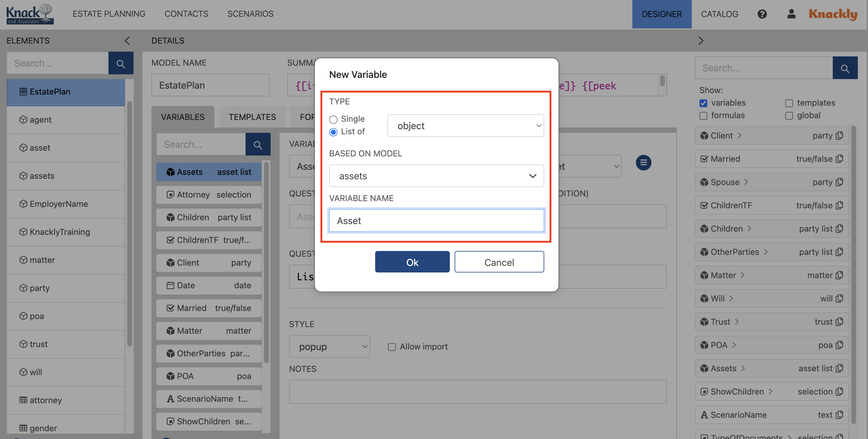Click the Knack and Associates logo
Screen dimensions: 868x439
(30, 14)
